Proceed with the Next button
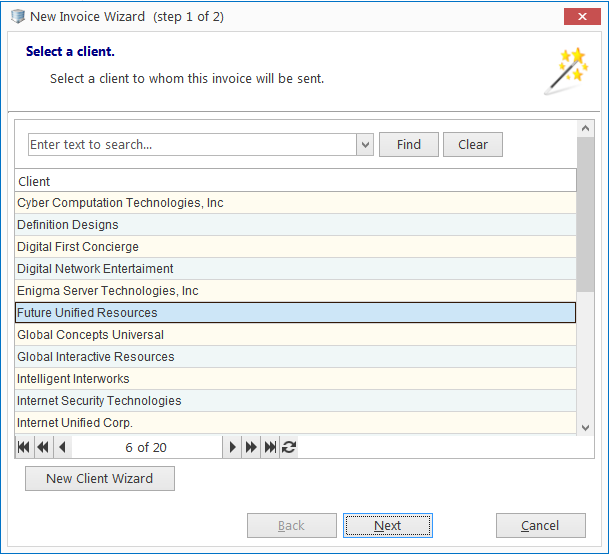 [388, 525]
